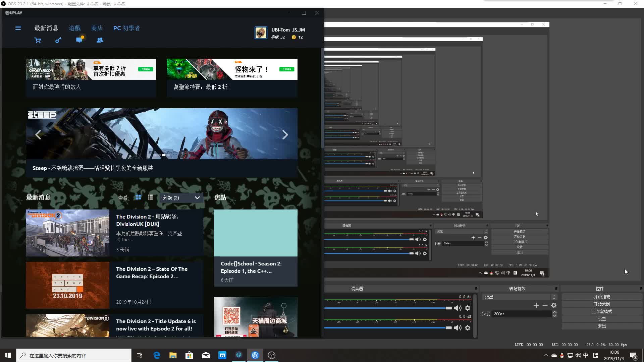Open second mixer channel settings gear
The image size is (644, 362).
(x=468, y=328)
